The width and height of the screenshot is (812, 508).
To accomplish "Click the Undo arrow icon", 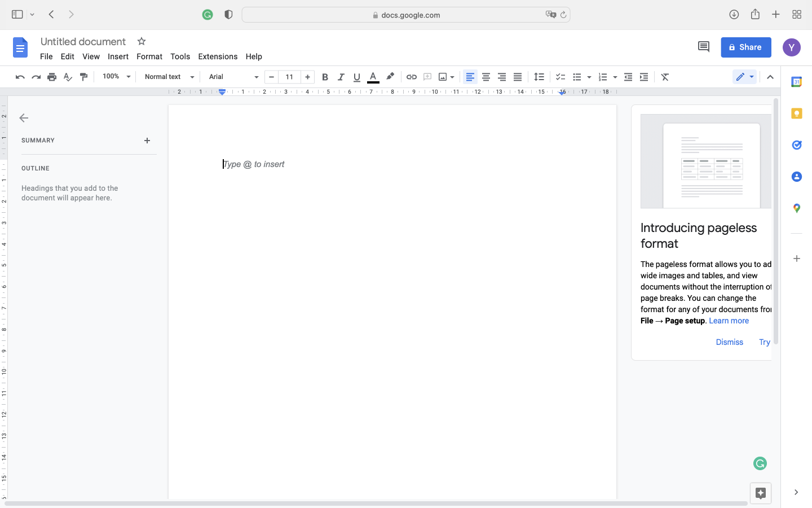I will [x=20, y=77].
